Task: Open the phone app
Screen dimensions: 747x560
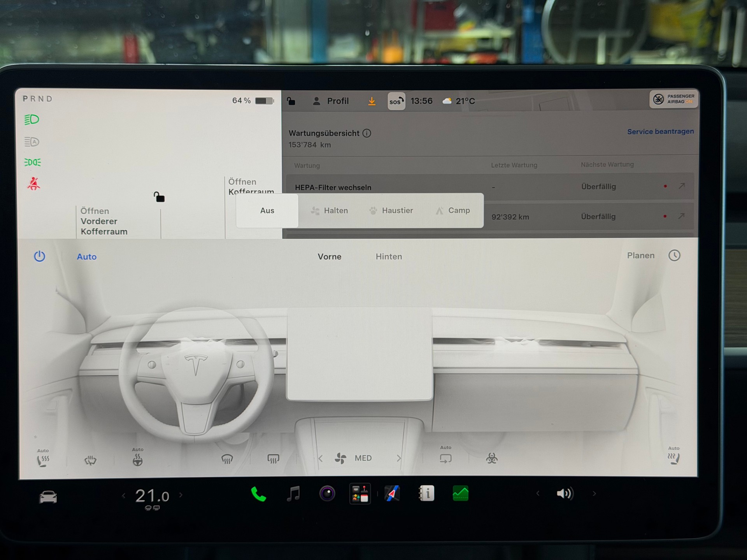Action: 258,494
